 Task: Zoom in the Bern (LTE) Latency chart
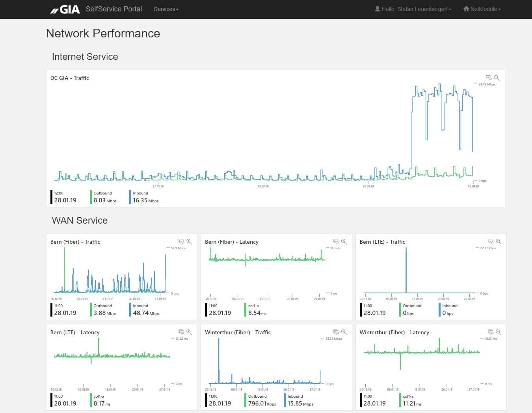pyautogui.click(x=189, y=332)
